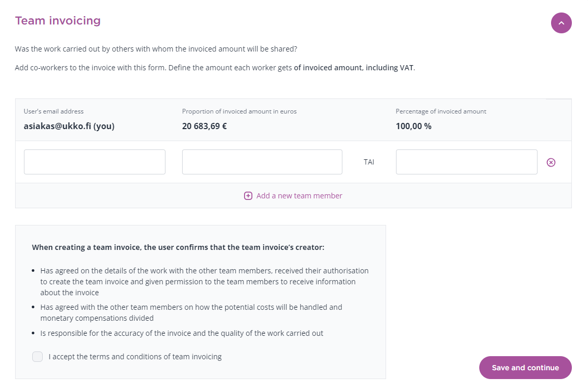This screenshot has height=390, width=588.
Task: Click the TAI separator label
Action: click(x=369, y=162)
